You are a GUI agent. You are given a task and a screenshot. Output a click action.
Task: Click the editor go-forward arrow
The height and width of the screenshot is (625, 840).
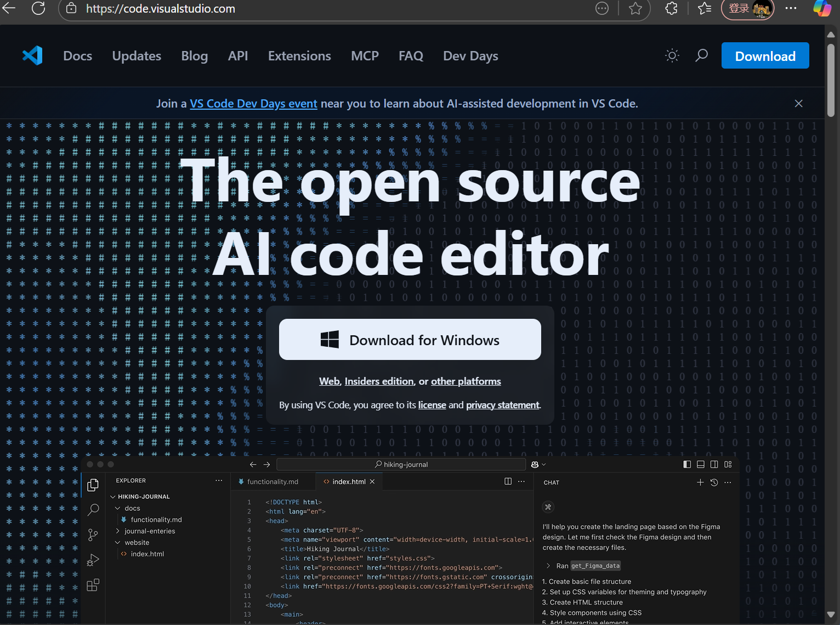tap(266, 464)
